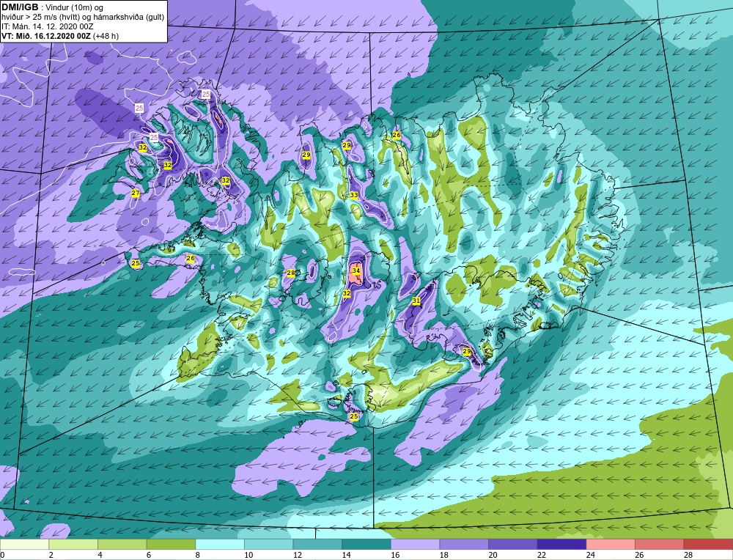Viewport: 733px width, 560px height.
Task: Click the legend tick label '6'
Action: [149, 555]
